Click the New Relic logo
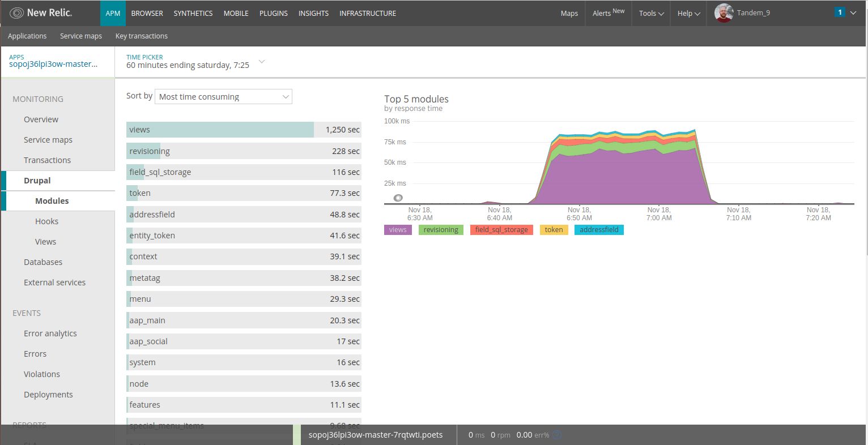 [x=41, y=12]
